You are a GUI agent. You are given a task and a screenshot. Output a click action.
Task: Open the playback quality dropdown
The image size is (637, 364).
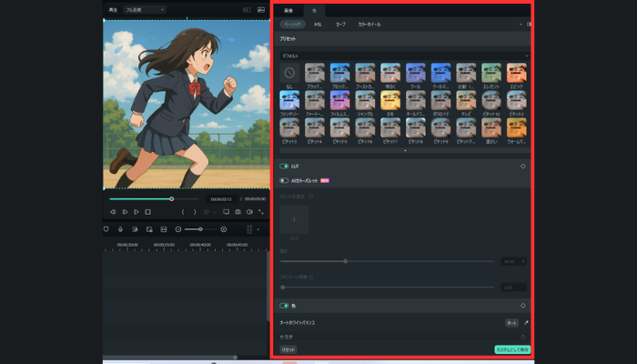click(145, 10)
